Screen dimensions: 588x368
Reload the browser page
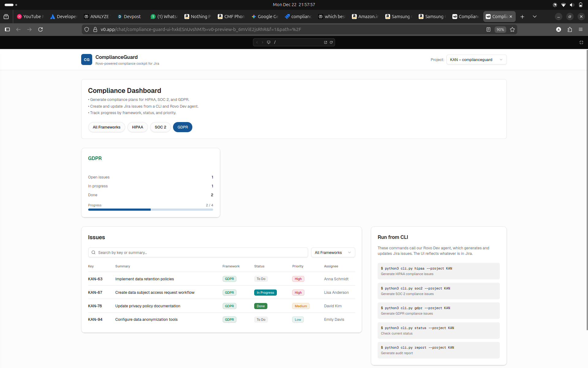(40, 29)
